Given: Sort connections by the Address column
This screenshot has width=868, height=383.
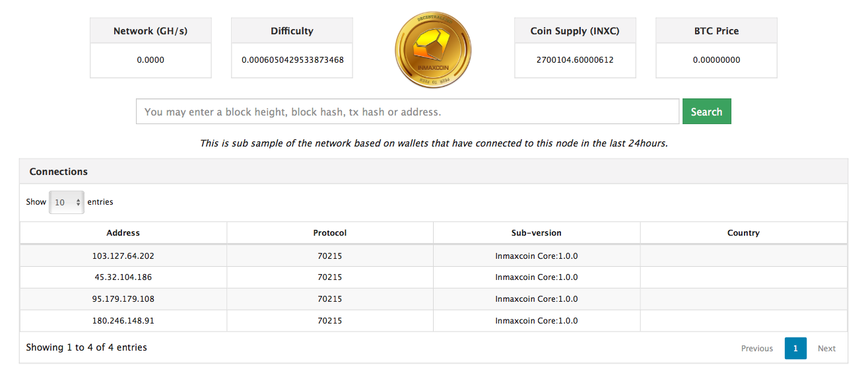Looking at the screenshot, I should [123, 232].
